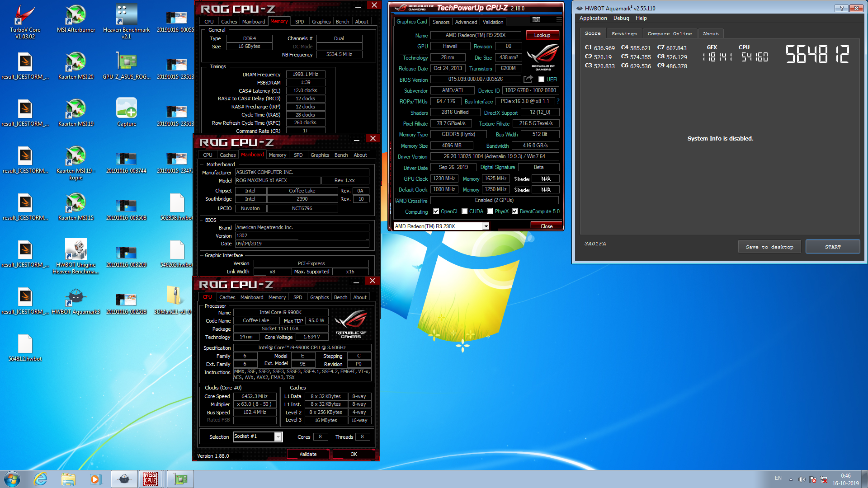The height and width of the screenshot is (488, 868).
Task: Click the Show desktop button at taskbar edge
Action: pos(864,479)
